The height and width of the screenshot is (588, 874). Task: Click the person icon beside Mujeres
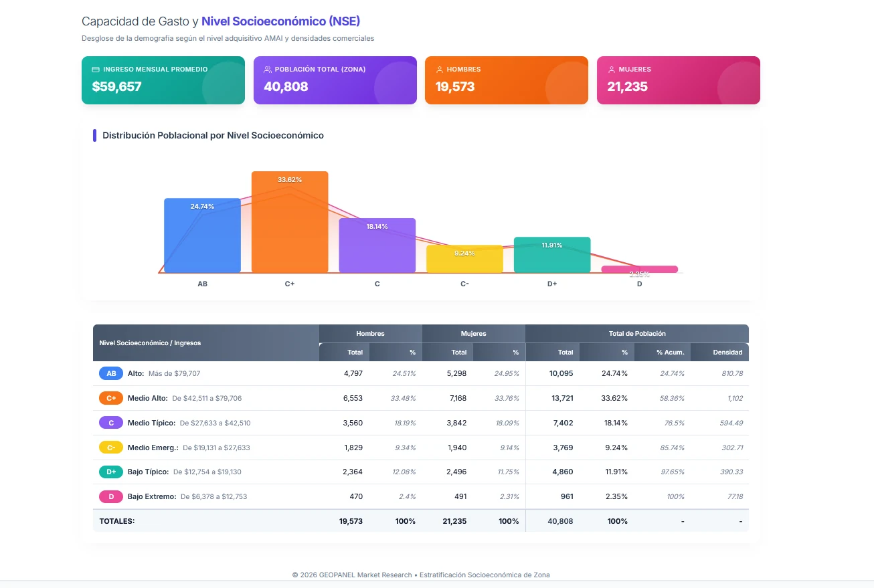click(612, 70)
